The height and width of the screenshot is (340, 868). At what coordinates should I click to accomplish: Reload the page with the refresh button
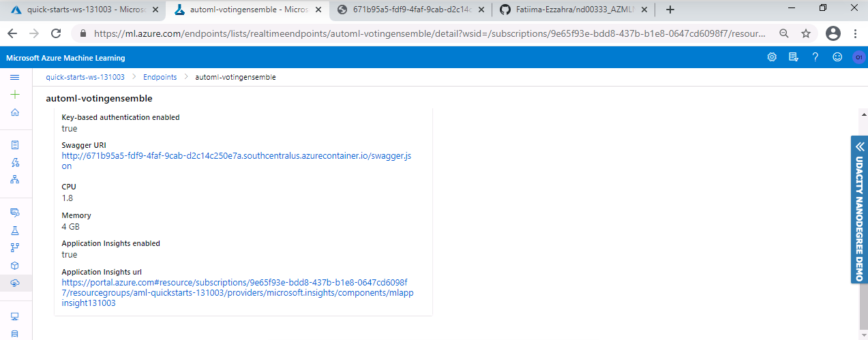point(56,33)
